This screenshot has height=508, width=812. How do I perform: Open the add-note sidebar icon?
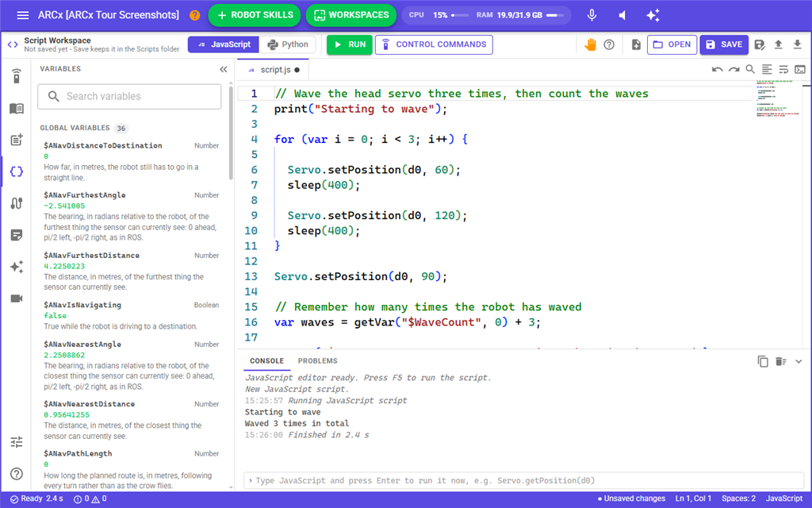(x=17, y=140)
